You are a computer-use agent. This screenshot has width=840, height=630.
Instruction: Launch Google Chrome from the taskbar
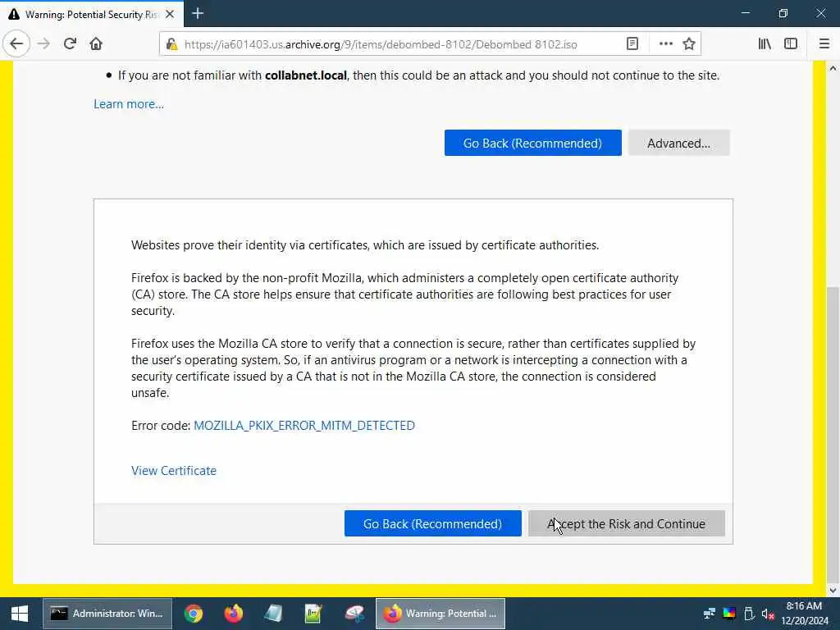[x=194, y=614]
